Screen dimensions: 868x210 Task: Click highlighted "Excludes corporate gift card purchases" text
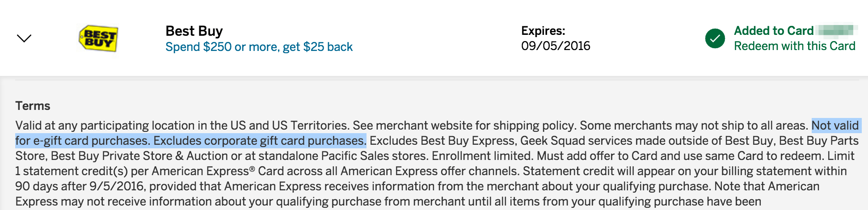(x=259, y=141)
